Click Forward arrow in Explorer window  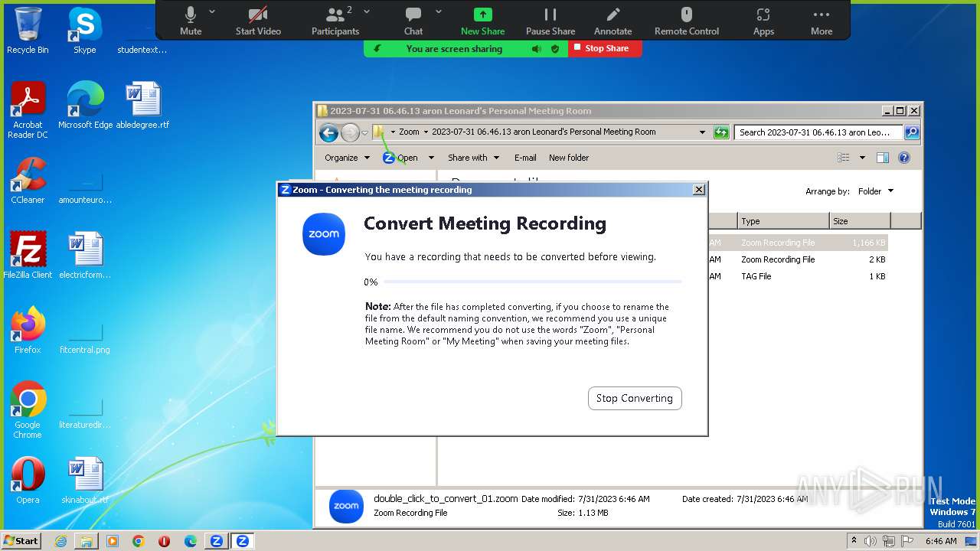click(x=350, y=132)
